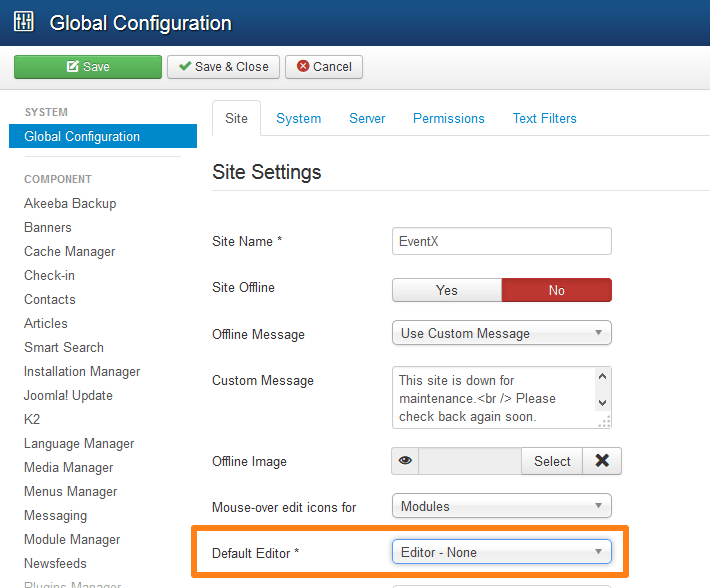The height and width of the screenshot is (588, 710).
Task: Click the Global Configuration equalizer icon in header
Action: pos(24,22)
